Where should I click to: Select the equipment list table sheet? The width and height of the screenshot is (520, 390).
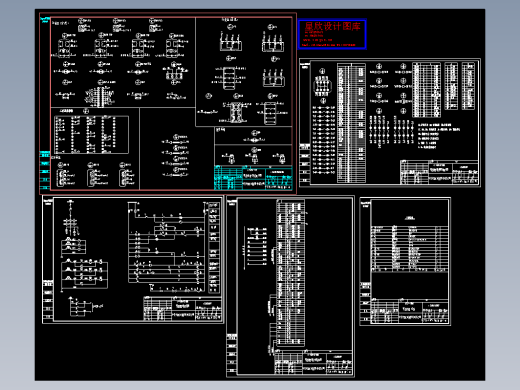pyautogui.click(x=405, y=261)
